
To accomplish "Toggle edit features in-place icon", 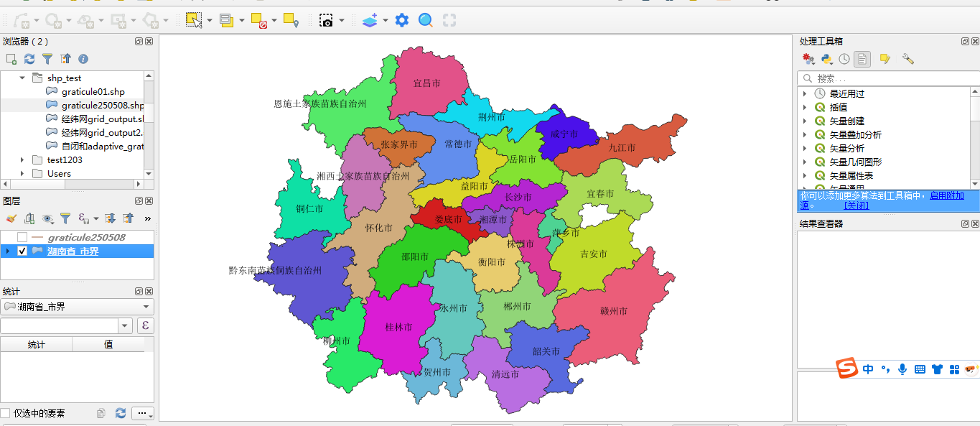I will (885, 59).
